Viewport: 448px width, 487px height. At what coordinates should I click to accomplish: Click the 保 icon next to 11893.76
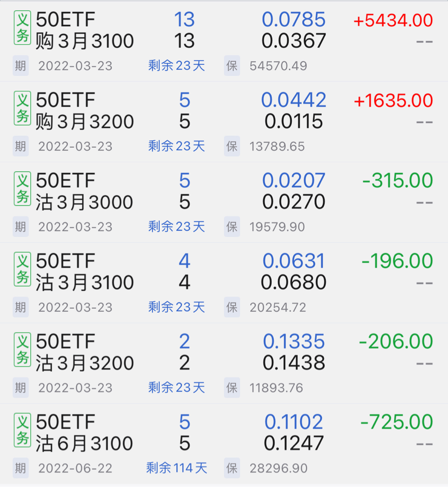point(232,388)
